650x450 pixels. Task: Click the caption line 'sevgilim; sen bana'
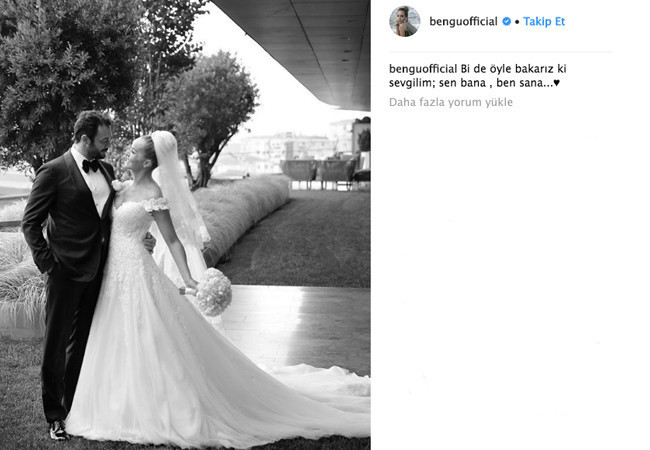point(437,83)
